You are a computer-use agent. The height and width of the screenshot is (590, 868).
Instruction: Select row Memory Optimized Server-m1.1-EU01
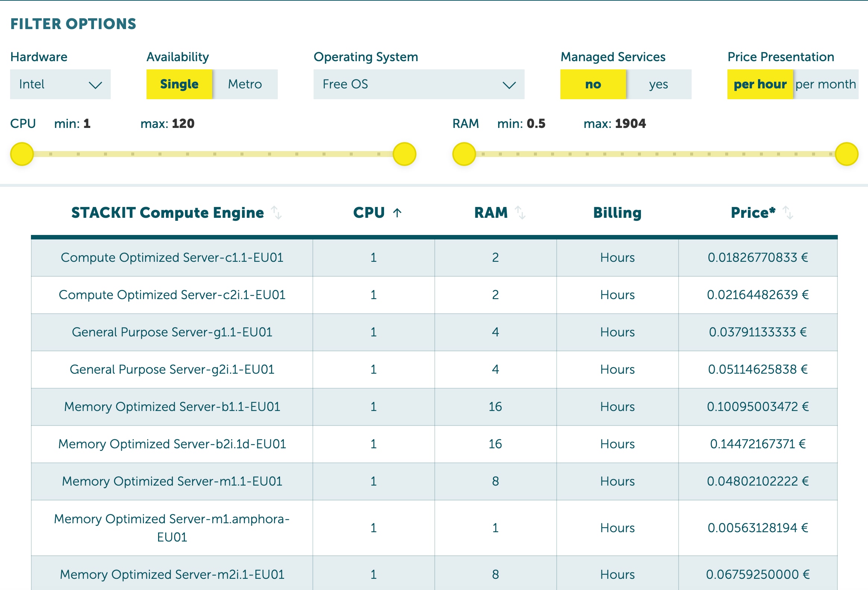pyautogui.click(x=434, y=481)
